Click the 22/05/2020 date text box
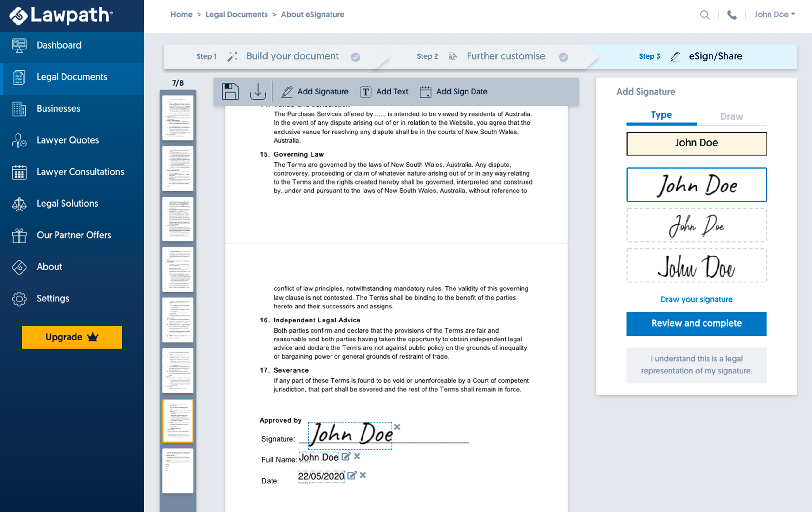The height and width of the screenshot is (512, 812). click(x=321, y=476)
